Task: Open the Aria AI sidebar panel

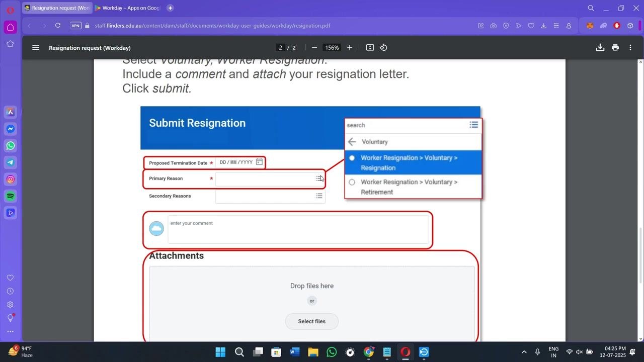Action: 10,112
